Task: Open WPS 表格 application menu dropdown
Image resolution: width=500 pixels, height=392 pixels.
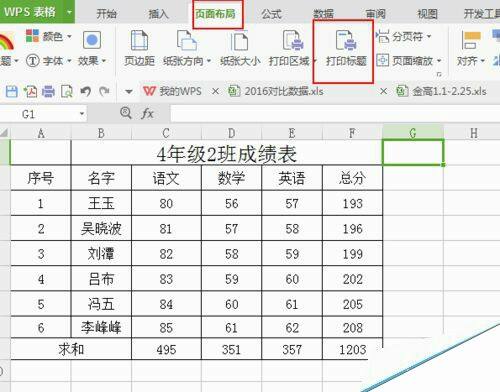Action: click(x=69, y=12)
